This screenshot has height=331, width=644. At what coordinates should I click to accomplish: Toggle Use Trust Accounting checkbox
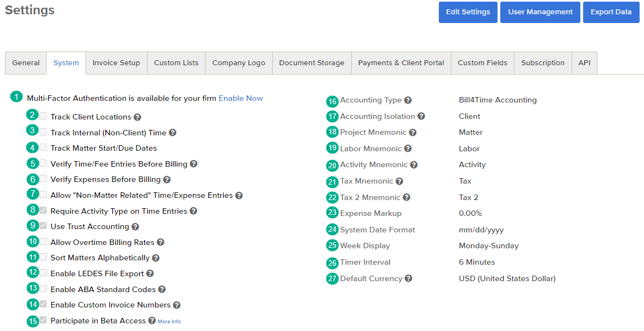pyautogui.click(x=43, y=226)
